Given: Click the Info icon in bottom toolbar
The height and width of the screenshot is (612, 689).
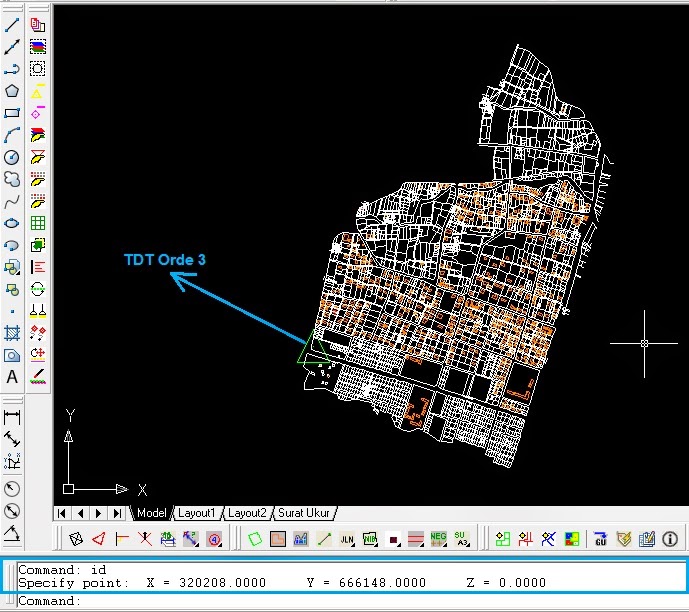Looking at the screenshot, I should tap(670, 539).
